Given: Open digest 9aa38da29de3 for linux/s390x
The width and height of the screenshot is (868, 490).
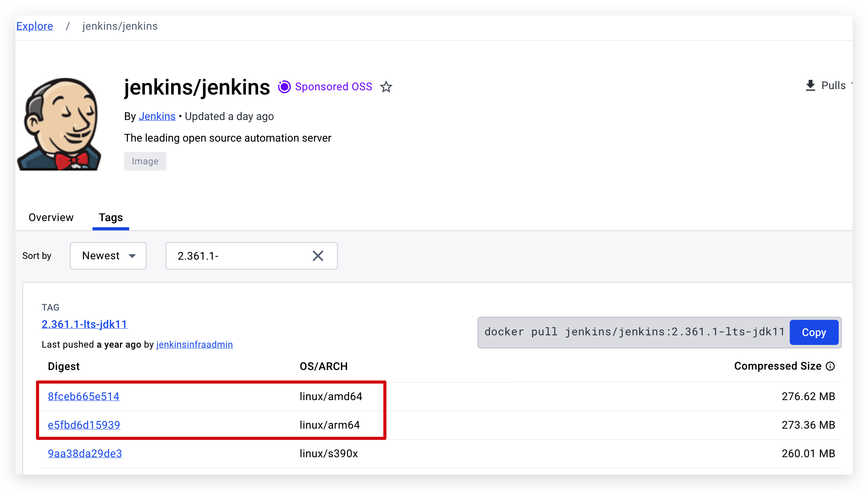Looking at the screenshot, I should [x=85, y=453].
